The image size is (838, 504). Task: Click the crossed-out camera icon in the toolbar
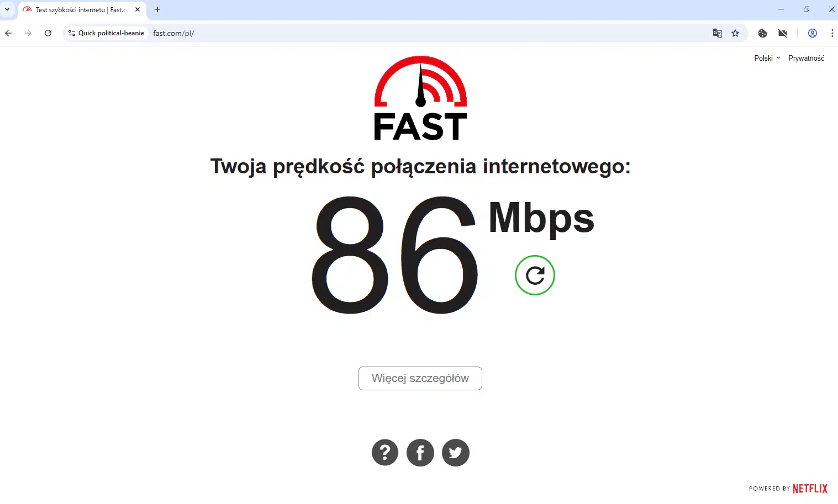pyautogui.click(x=783, y=33)
